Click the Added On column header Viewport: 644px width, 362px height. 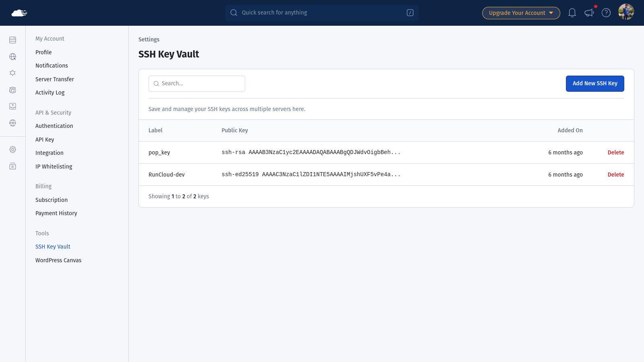click(570, 130)
